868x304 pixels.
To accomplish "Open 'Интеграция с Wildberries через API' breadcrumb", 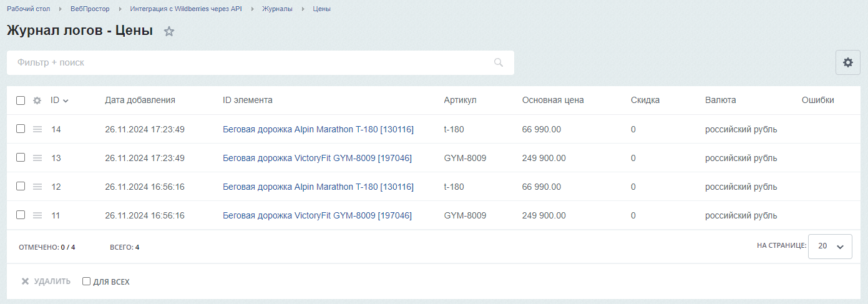I will [186, 9].
